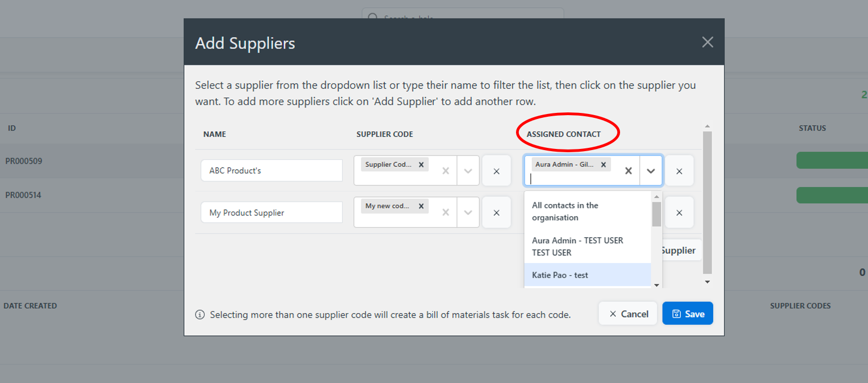Click the ID column header in background

[x=12, y=128]
